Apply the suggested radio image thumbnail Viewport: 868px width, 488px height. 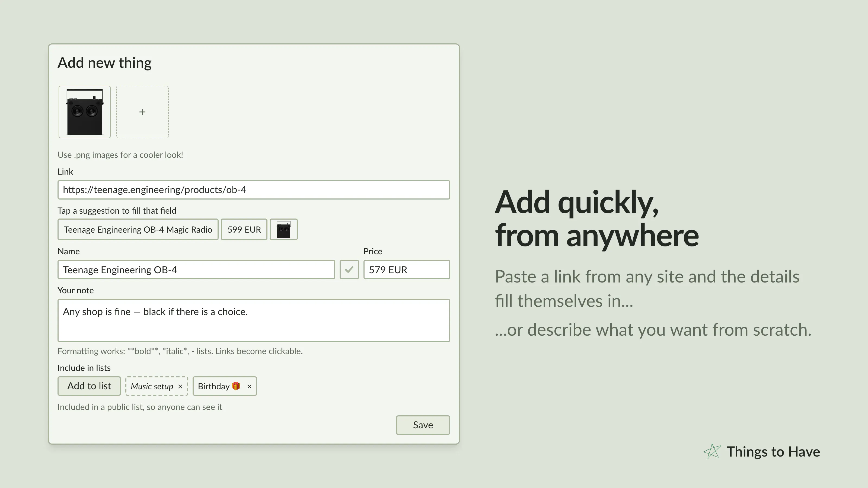pyautogui.click(x=284, y=229)
